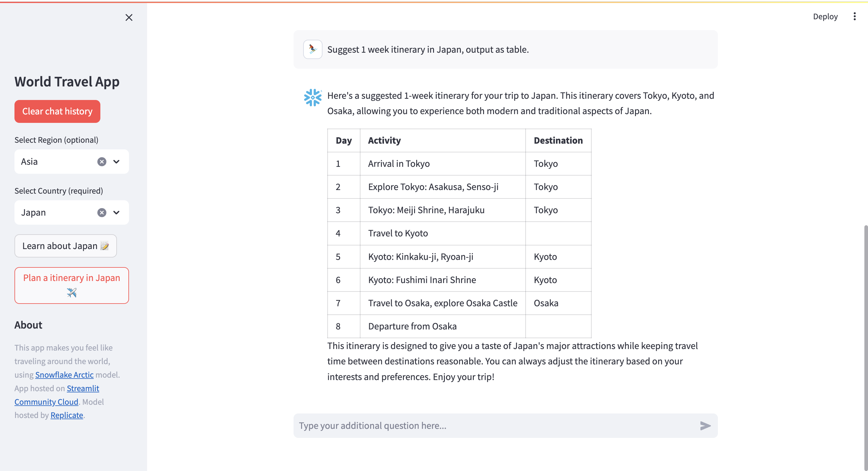Open the three-dot main menu
The height and width of the screenshot is (471, 868).
click(854, 17)
